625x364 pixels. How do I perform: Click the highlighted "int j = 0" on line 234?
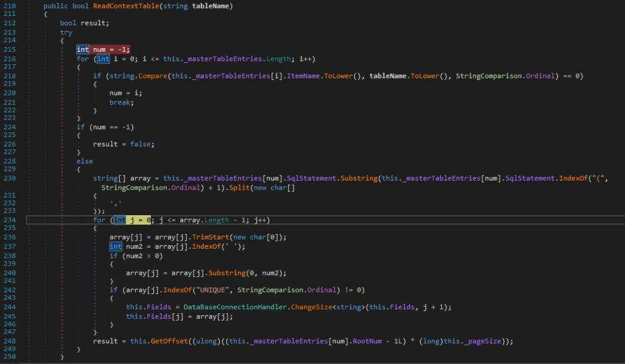(x=130, y=219)
